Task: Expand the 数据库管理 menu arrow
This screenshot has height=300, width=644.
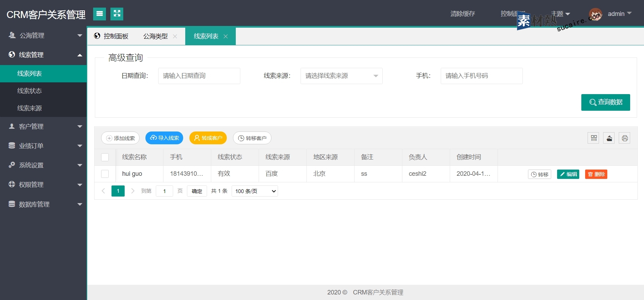Action: coord(80,204)
